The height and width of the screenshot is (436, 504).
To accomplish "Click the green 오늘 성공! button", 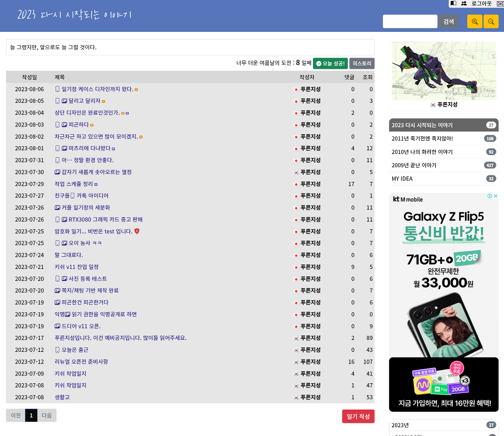I will [330, 63].
